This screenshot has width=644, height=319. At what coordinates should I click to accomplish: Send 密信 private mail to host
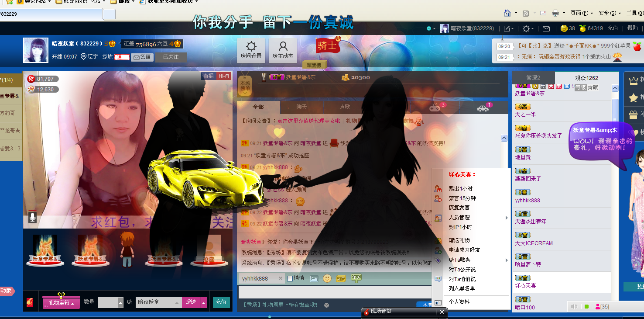(x=142, y=57)
